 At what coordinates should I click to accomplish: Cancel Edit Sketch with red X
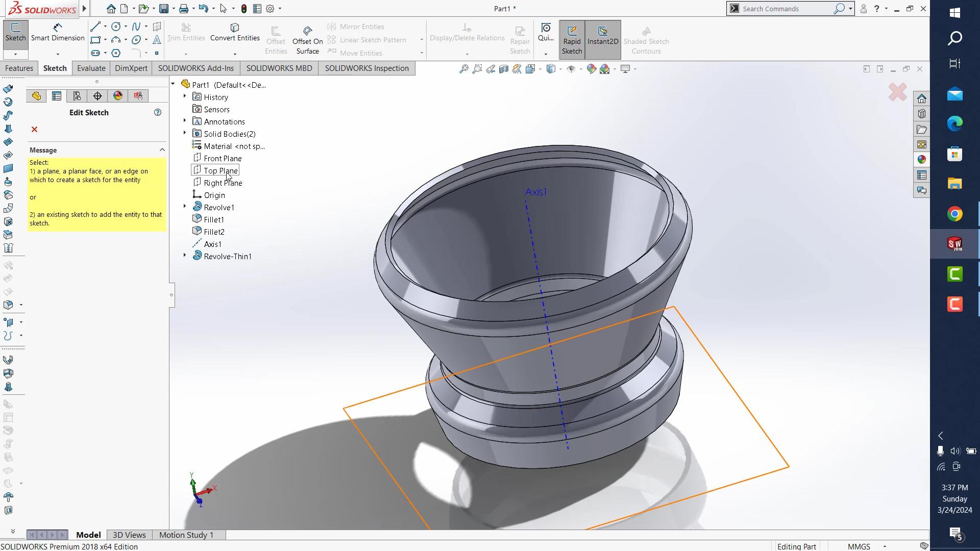[x=34, y=130]
